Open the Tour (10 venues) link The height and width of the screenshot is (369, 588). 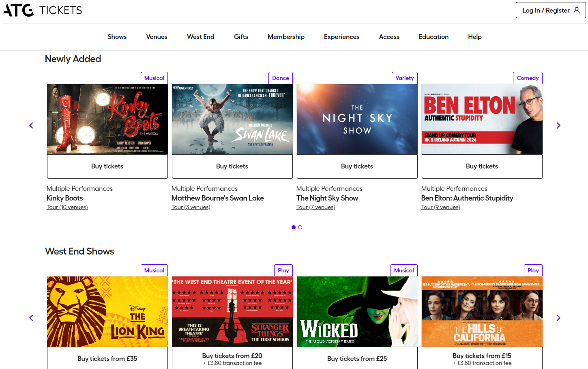(x=67, y=207)
